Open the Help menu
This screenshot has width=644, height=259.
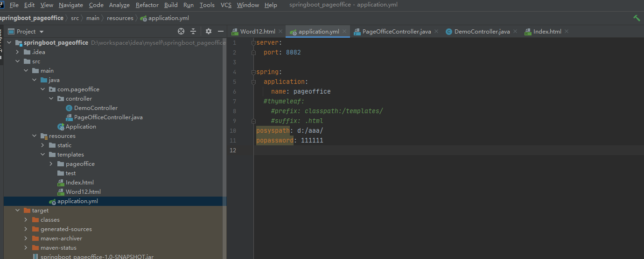[x=271, y=5]
